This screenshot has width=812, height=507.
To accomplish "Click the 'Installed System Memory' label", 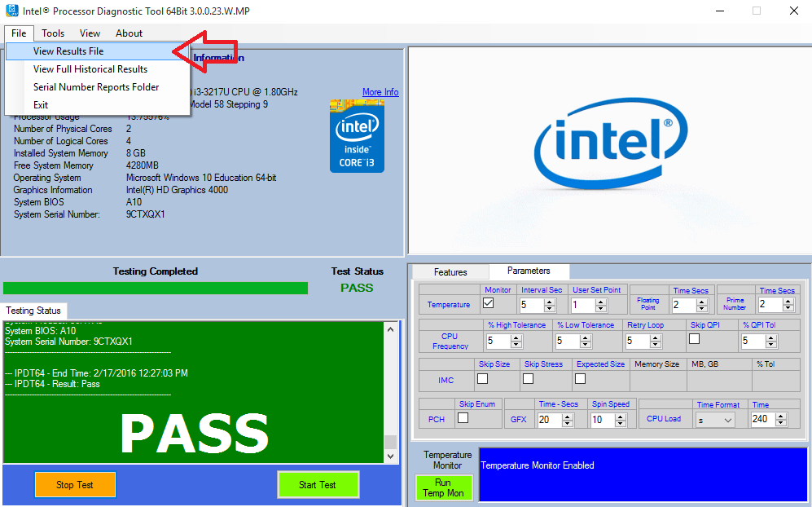I will click(61, 153).
